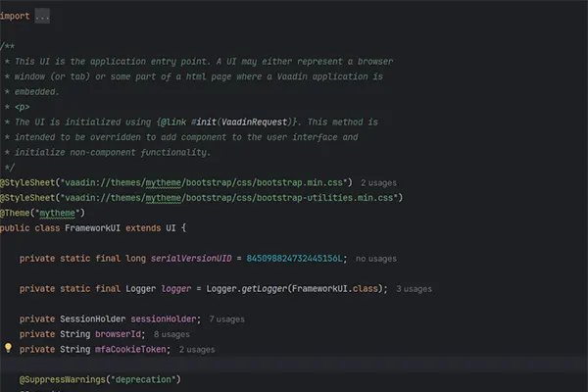588x392 pixels.
Task: Click the SessionHolder type name
Action: click(x=93, y=319)
